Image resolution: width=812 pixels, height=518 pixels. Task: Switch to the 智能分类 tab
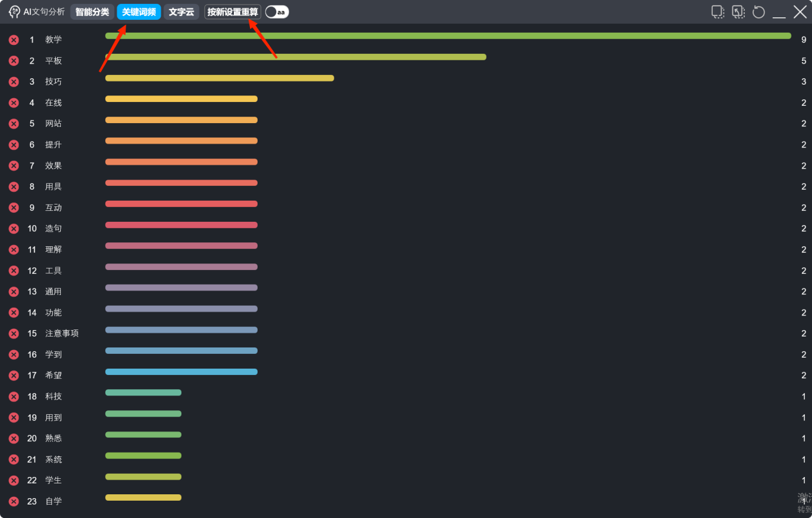click(x=92, y=12)
